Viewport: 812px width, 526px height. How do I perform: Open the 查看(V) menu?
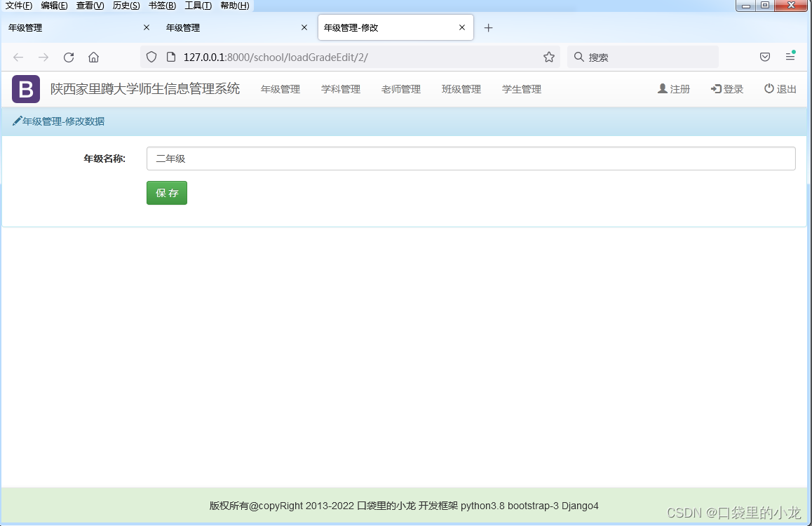pyautogui.click(x=90, y=6)
